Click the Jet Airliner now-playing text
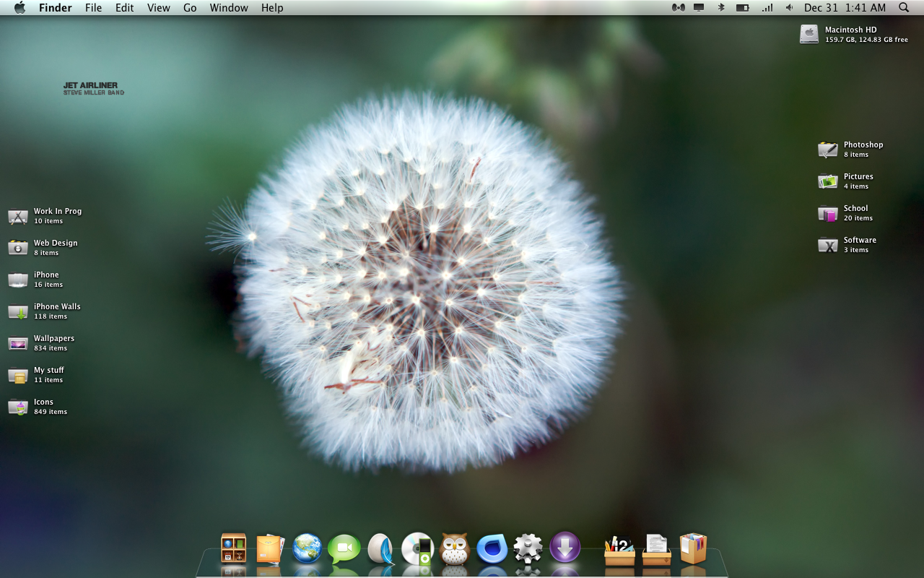The image size is (924, 578). tap(94, 89)
